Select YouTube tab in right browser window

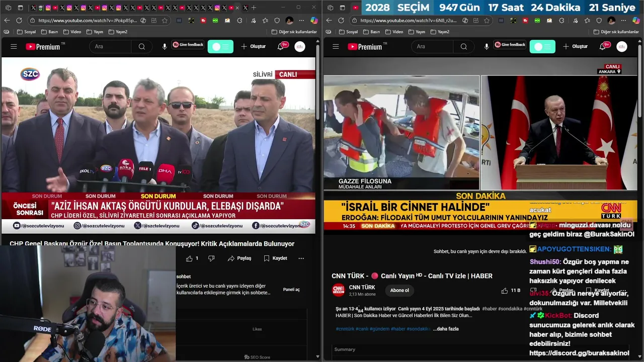point(356,8)
